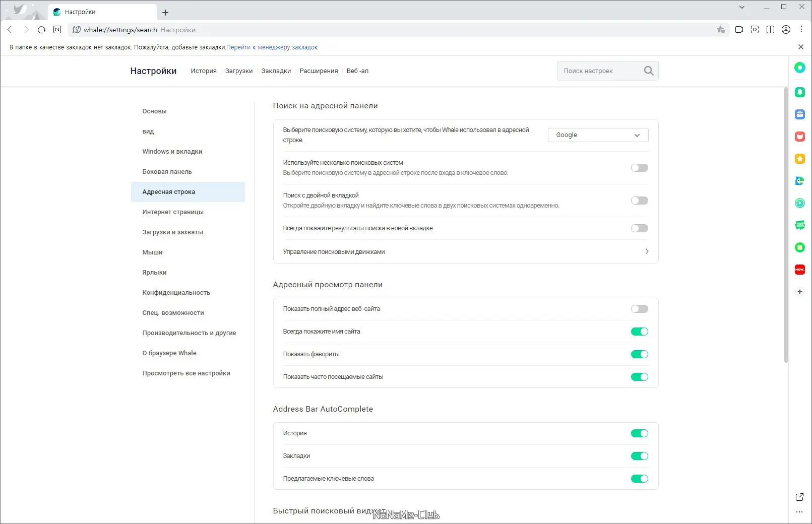Click the split view icon in toolbar
Screen dimensions: 812x524
pos(770,30)
